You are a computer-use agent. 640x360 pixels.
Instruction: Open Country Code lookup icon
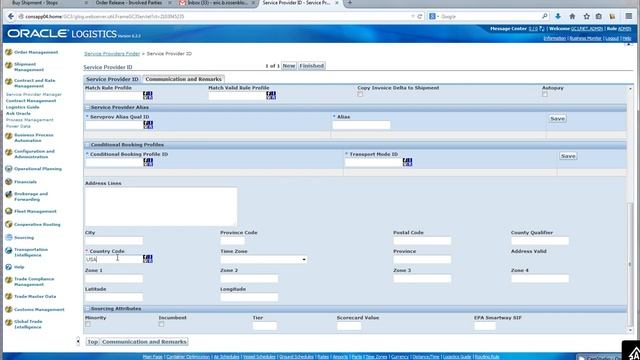click(x=148, y=259)
